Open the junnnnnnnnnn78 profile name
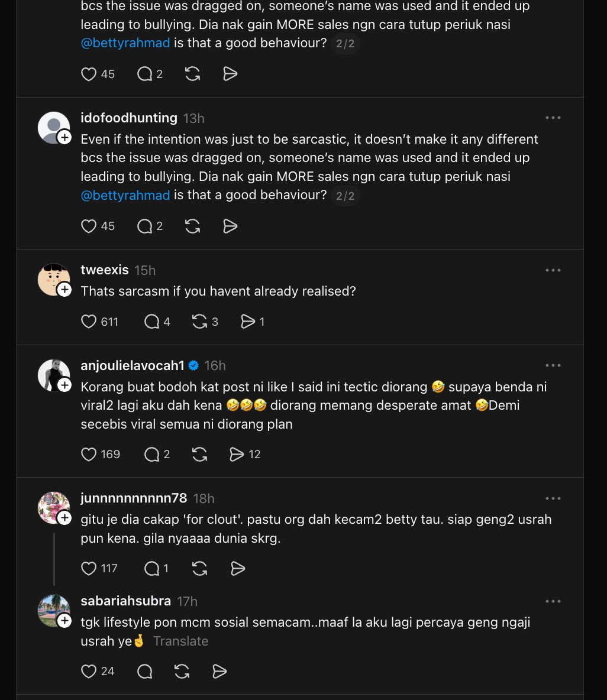The height and width of the screenshot is (700, 607). [134, 498]
